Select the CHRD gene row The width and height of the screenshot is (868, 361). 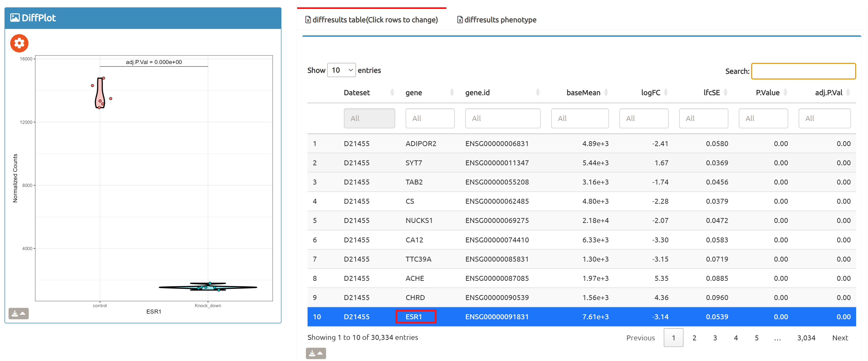(x=581, y=297)
